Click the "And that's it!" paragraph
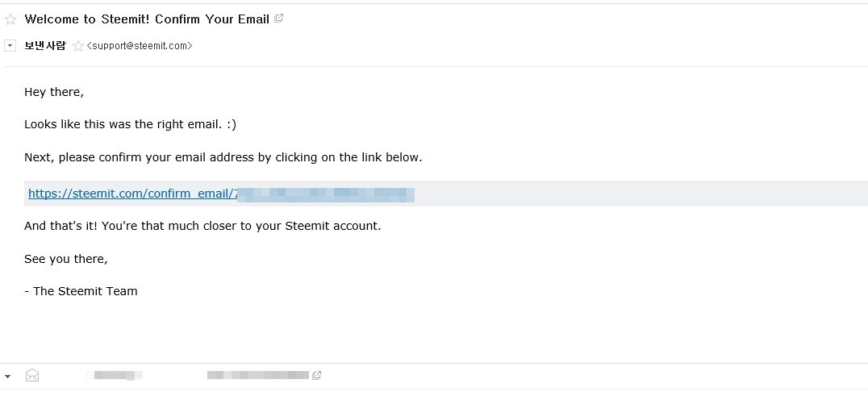The image size is (868, 396). pos(202,226)
